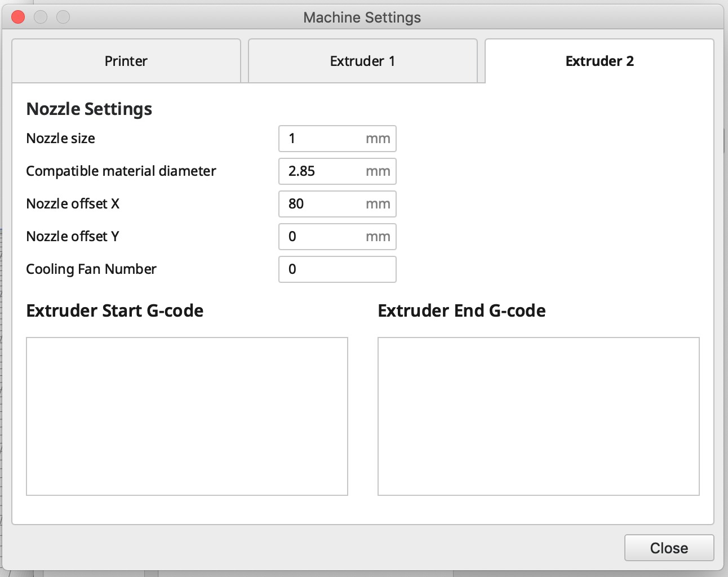The image size is (728, 577).
Task: Click the Nozzle Settings heading text
Action: (x=89, y=109)
